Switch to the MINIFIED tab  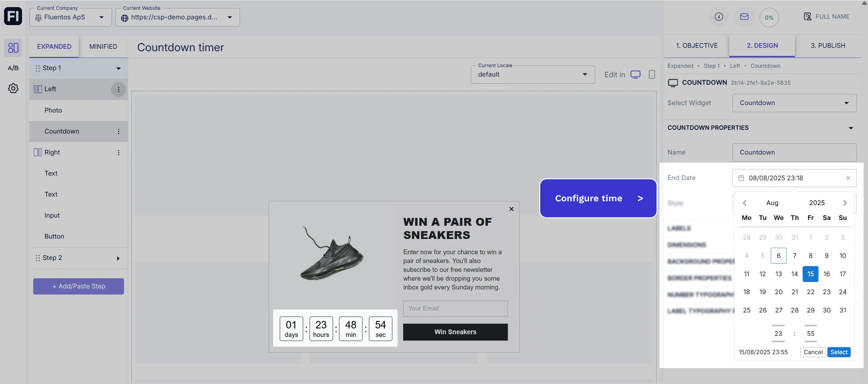[x=103, y=46]
